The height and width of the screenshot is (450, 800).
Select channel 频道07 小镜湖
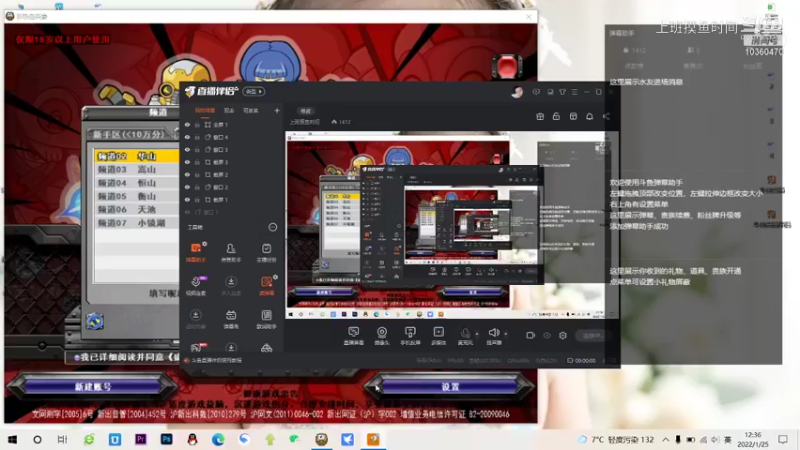[136, 223]
